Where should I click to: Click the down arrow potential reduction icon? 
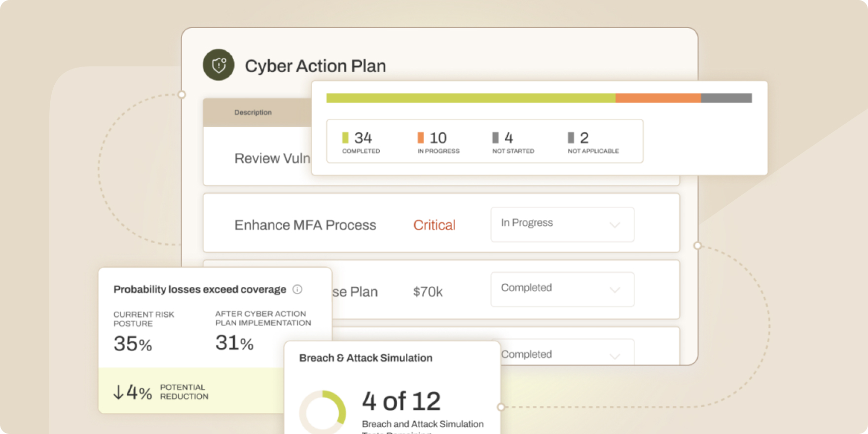[118, 393]
